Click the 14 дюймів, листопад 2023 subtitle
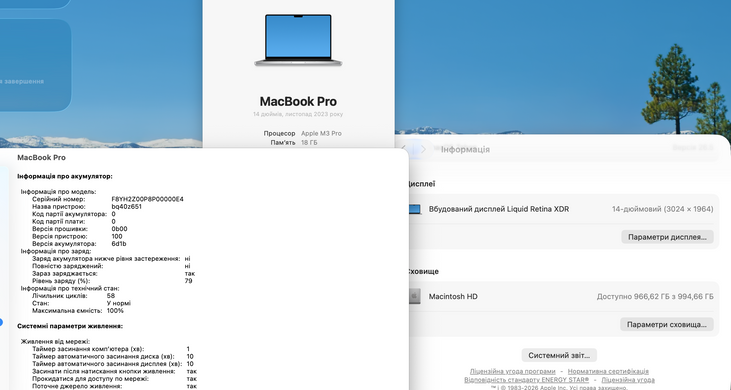Image resolution: width=731 pixels, height=390 pixels. tap(298, 114)
